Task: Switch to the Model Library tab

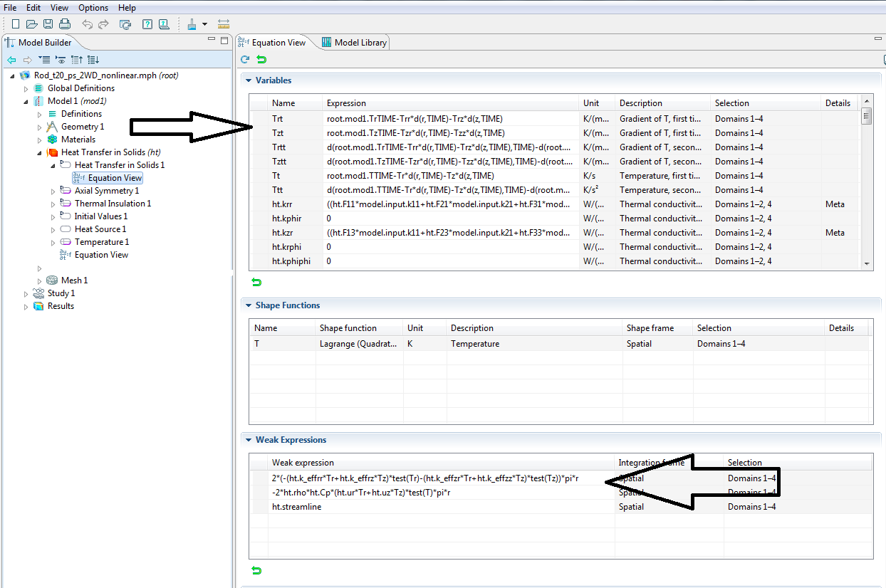Action: (x=354, y=43)
